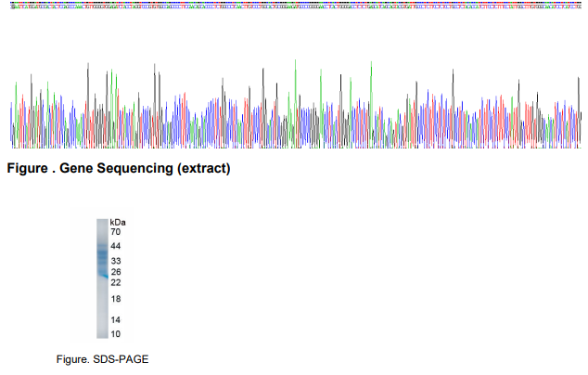Select the 22 kDa marker label

pos(116,282)
